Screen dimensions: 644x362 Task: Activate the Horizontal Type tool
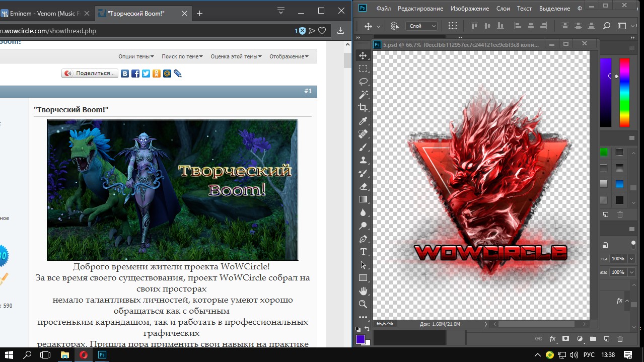point(363,252)
